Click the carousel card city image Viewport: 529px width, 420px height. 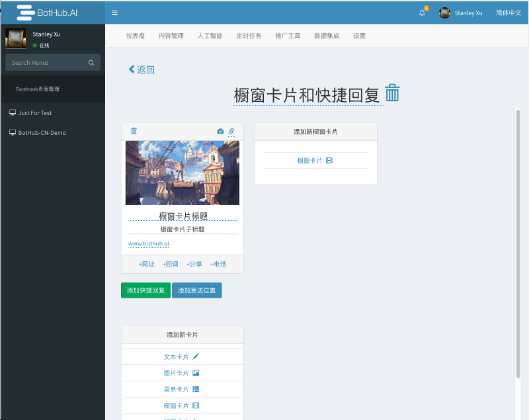(x=183, y=173)
